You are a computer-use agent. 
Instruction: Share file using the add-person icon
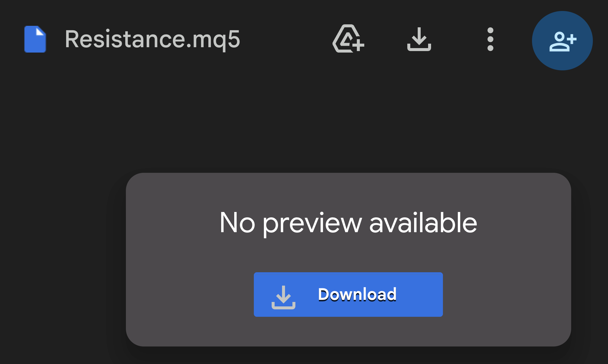(563, 41)
